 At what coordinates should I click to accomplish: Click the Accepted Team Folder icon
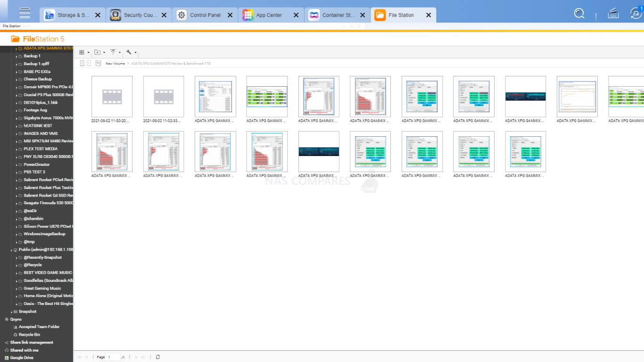click(x=15, y=327)
